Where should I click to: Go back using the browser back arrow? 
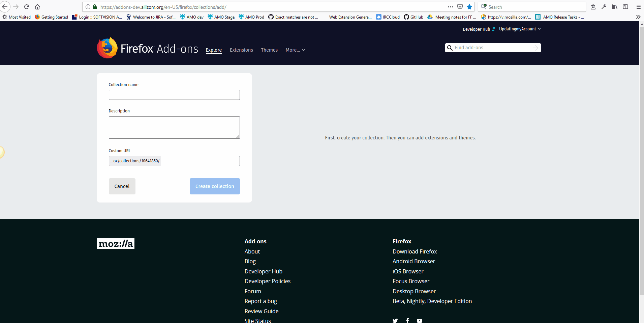click(x=5, y=7)
